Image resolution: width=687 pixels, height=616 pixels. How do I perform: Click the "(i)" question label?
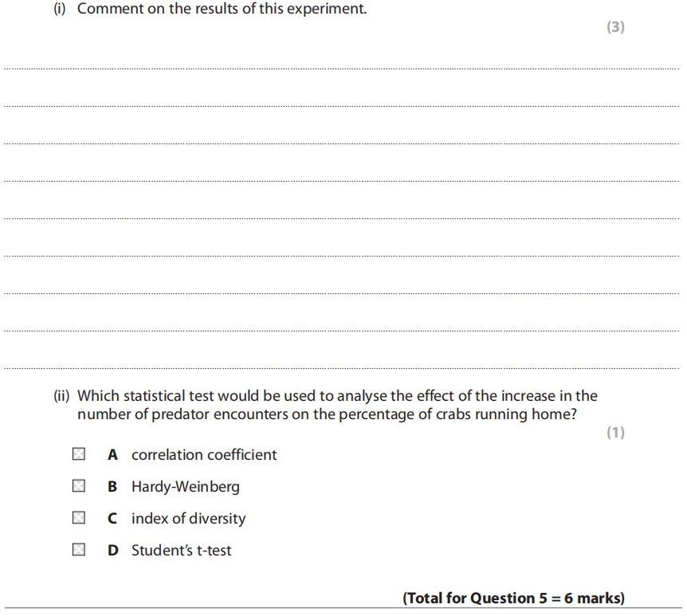[x=61, y=10]
